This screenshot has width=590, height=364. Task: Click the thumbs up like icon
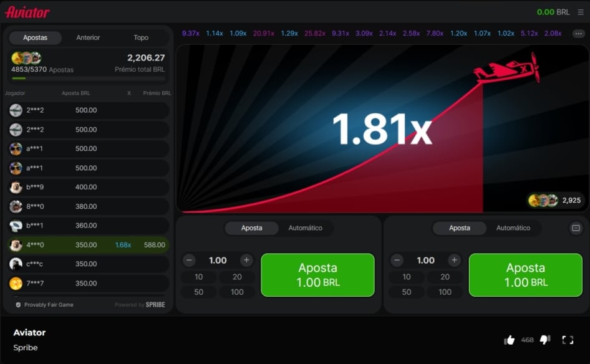pos(509,340)
